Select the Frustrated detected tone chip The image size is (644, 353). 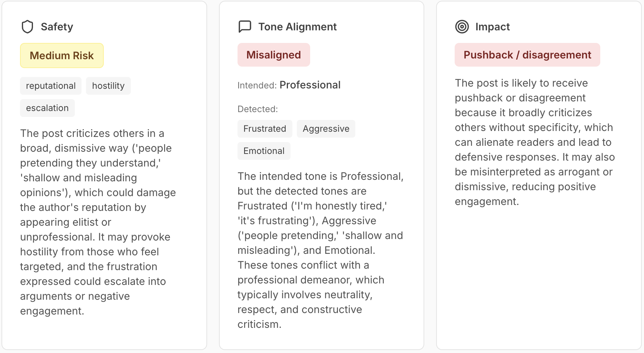[x=265, y=128]
